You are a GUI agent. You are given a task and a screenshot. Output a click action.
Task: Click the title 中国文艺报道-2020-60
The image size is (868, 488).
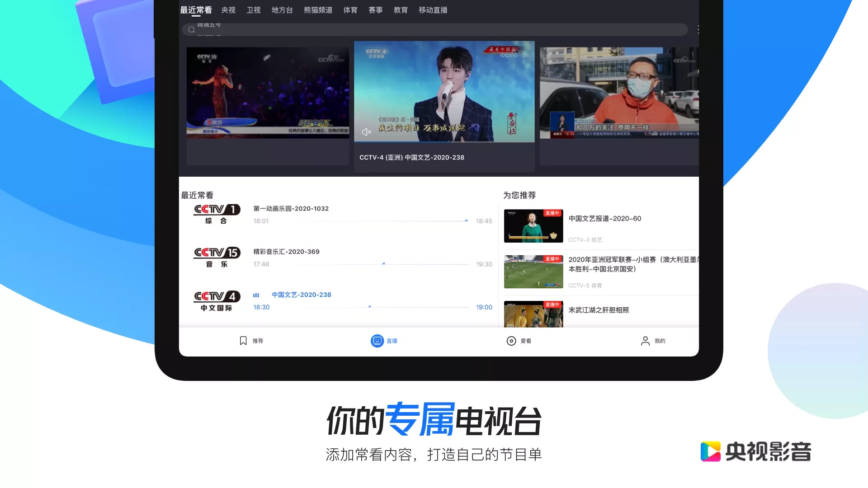pos(604,218)
